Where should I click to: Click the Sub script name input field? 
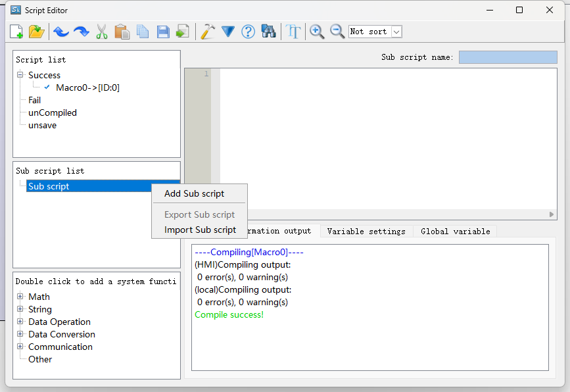point(508,57)
